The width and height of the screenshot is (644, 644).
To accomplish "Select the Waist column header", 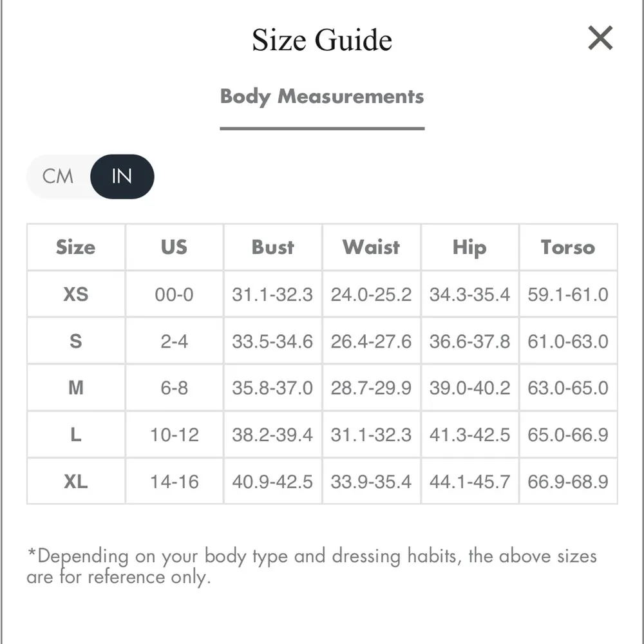I will click(x=371, y=247).
